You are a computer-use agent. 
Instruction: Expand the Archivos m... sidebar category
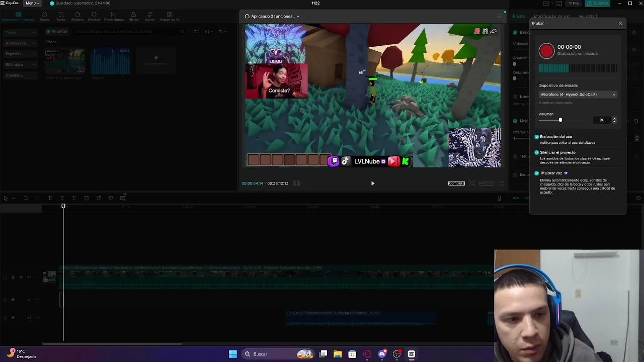(x=20, y=43)
